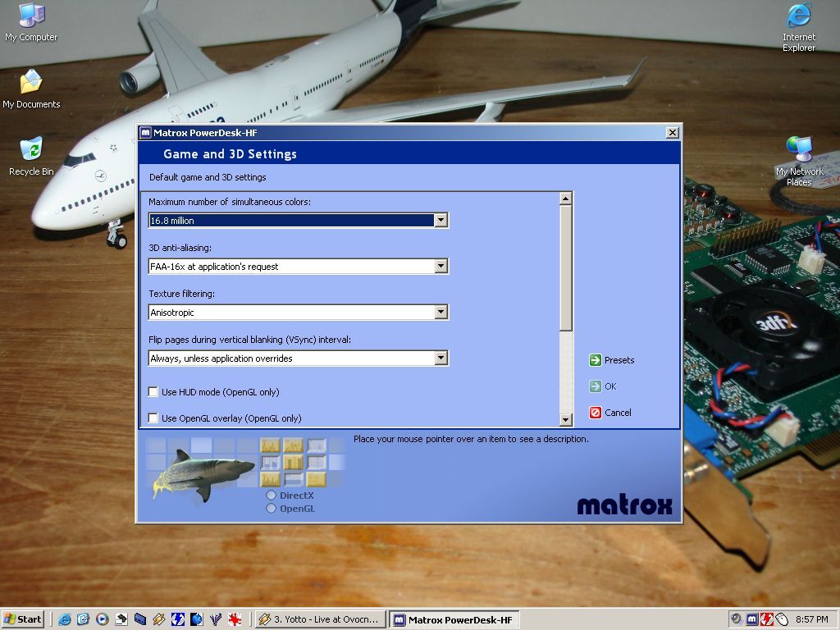Launch Windows Media Player from Quick Launch

click(x=102, y=619)
